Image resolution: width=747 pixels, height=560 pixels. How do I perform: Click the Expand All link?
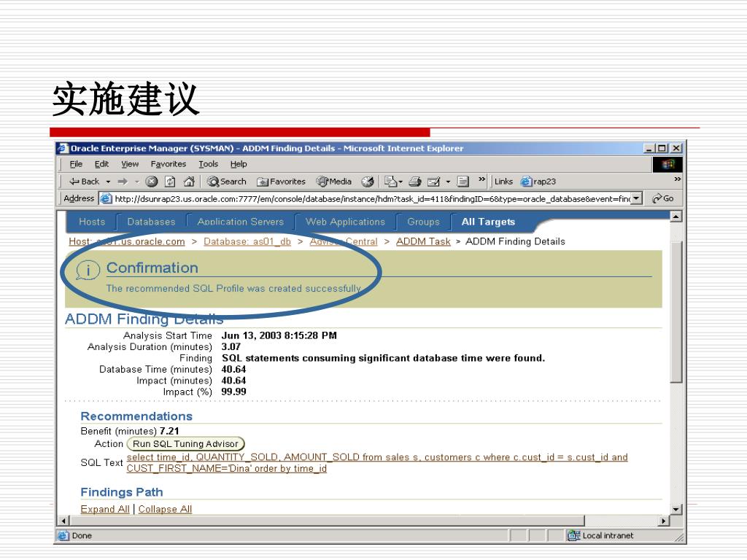(x=105, y=509)
